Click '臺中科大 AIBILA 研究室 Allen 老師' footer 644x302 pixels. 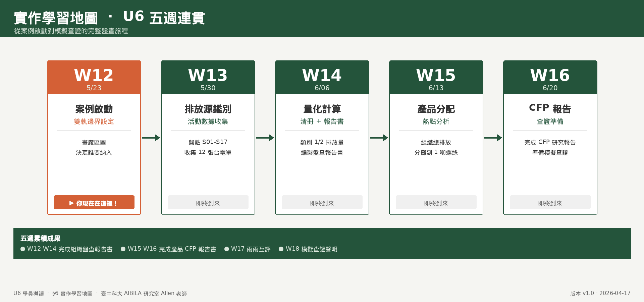point(144,294)
